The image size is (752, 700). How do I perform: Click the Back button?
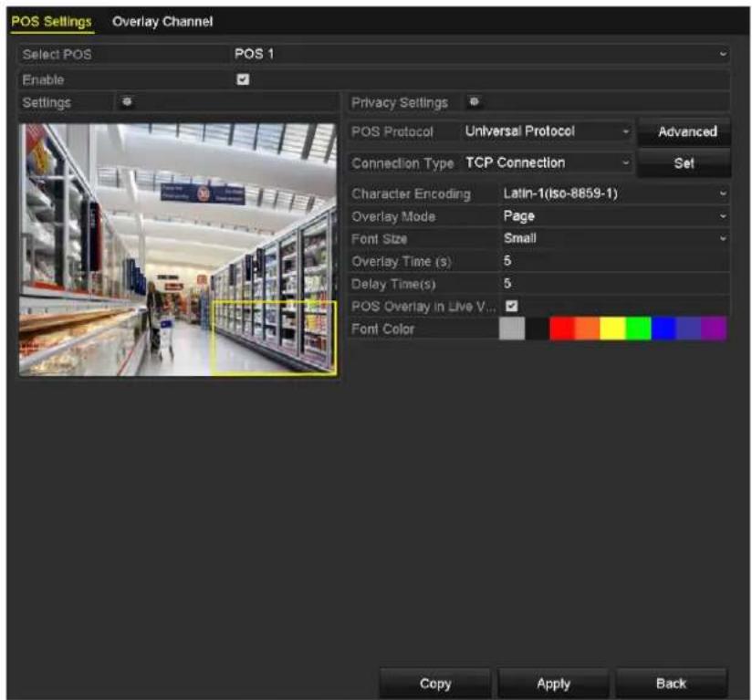[x=672, y=684]
